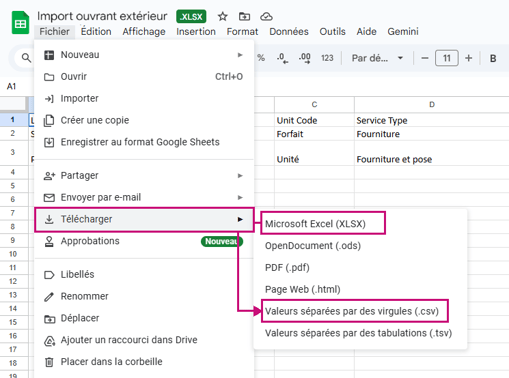Open the Par dé... font dropdown
Screen dimensions: 509x378
click(377, 58)
